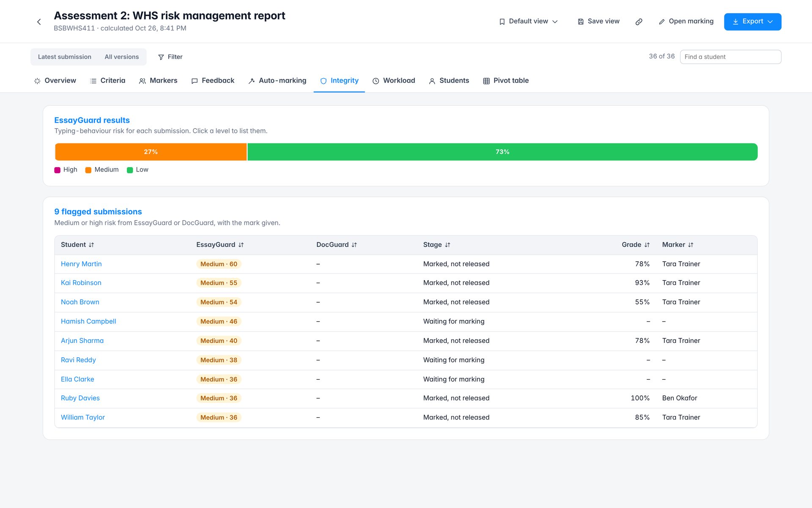This screenshot has width=812, height=508.
Task: Click Open marking button
Action: pos(686,22)
